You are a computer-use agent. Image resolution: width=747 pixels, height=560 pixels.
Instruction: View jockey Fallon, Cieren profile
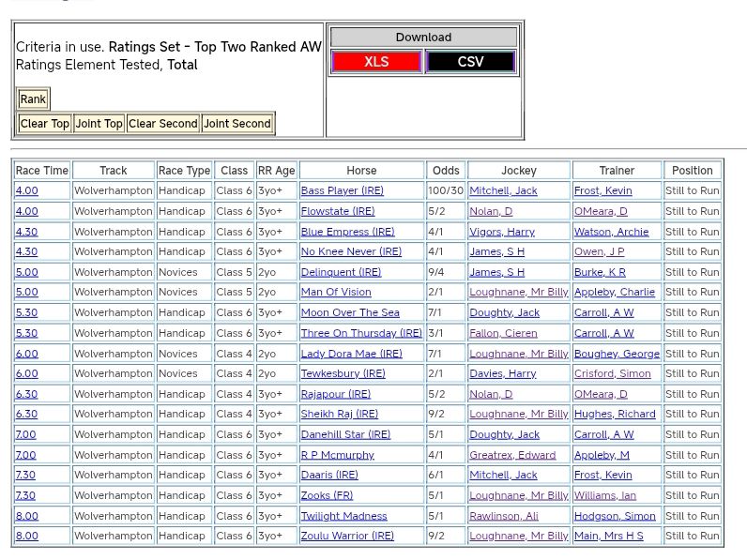coord(503,333)
